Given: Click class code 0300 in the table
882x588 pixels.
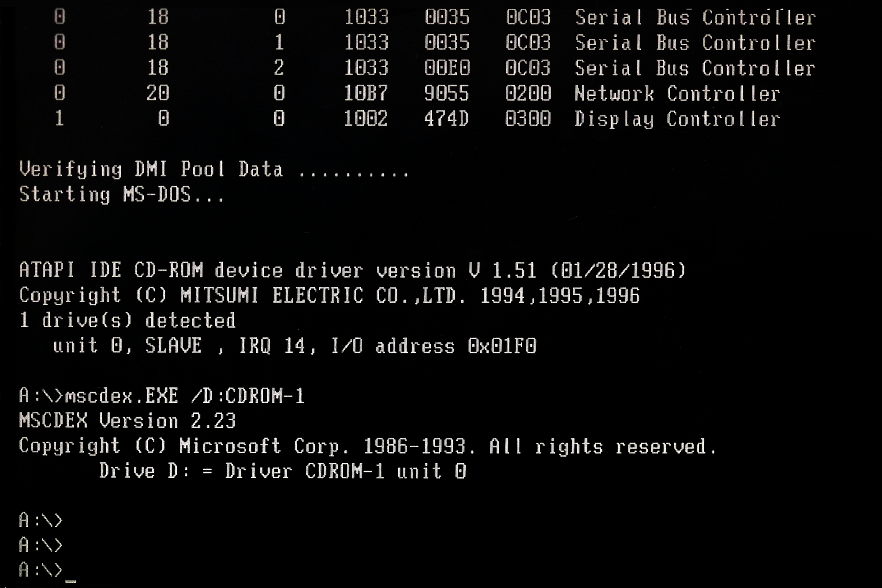Looking at the screenshot, I should coord(528,119).
